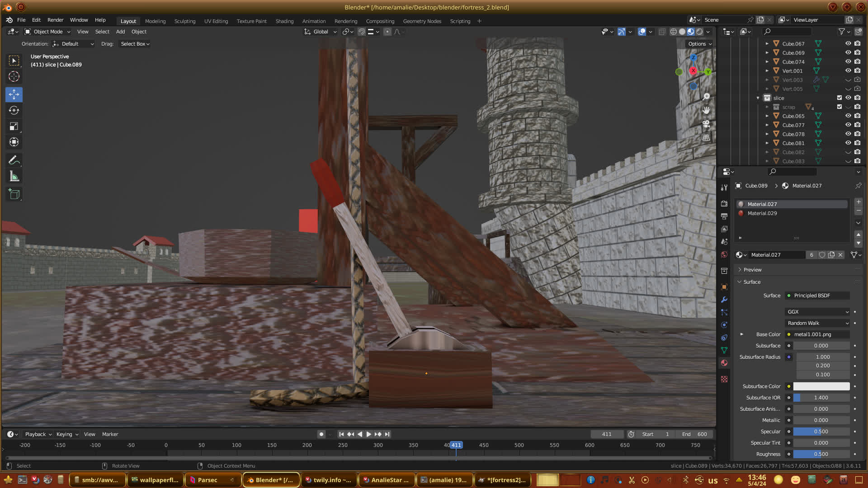Select the Cursor tool in toolbar
Screen dimensions: 868x488
point(14,76)
